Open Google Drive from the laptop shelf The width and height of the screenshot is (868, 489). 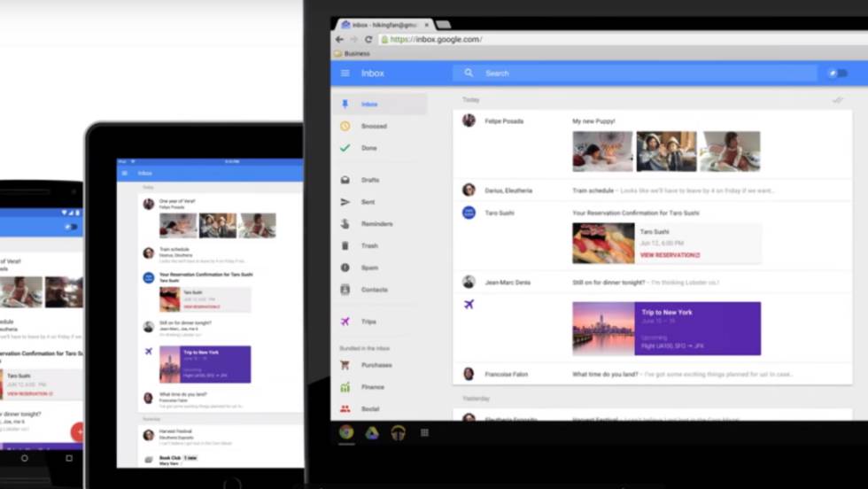click(x=372, y=433)
